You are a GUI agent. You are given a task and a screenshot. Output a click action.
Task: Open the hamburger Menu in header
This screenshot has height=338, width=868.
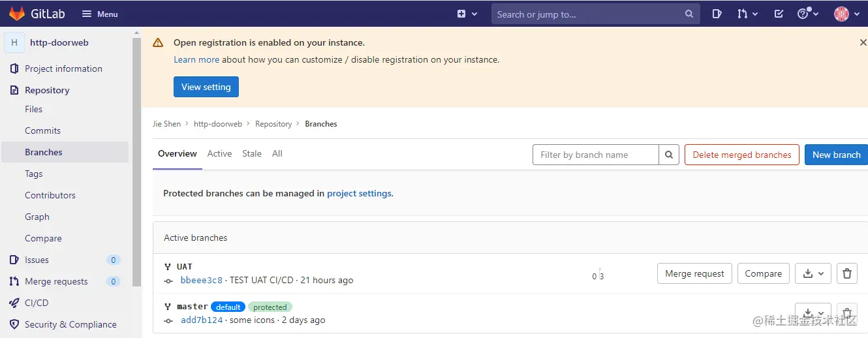[x=100, y=14]
